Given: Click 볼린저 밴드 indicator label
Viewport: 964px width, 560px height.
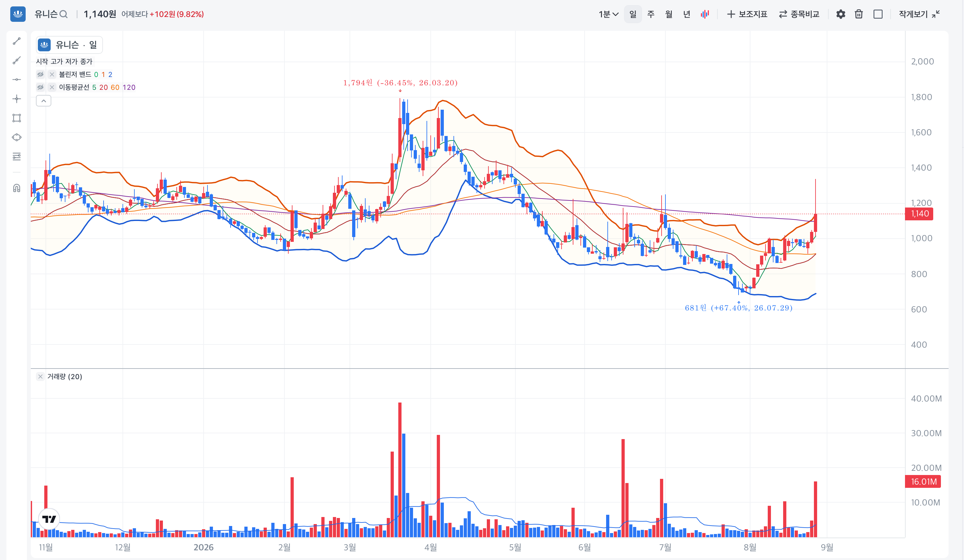Looking at the screenshot, I should pos(75,75).
